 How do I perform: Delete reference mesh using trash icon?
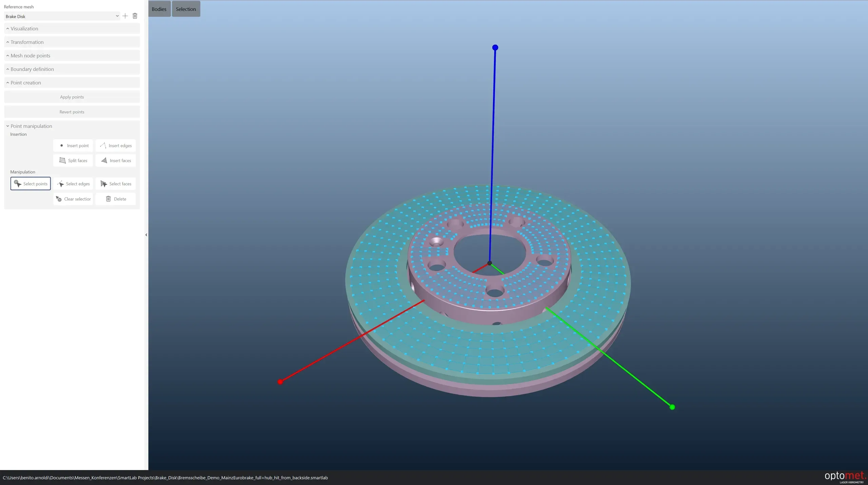click(x=135, y=16)
